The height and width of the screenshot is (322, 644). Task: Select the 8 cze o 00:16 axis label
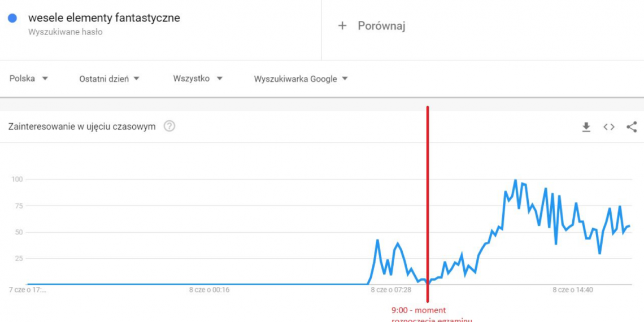tap(209, 290)
